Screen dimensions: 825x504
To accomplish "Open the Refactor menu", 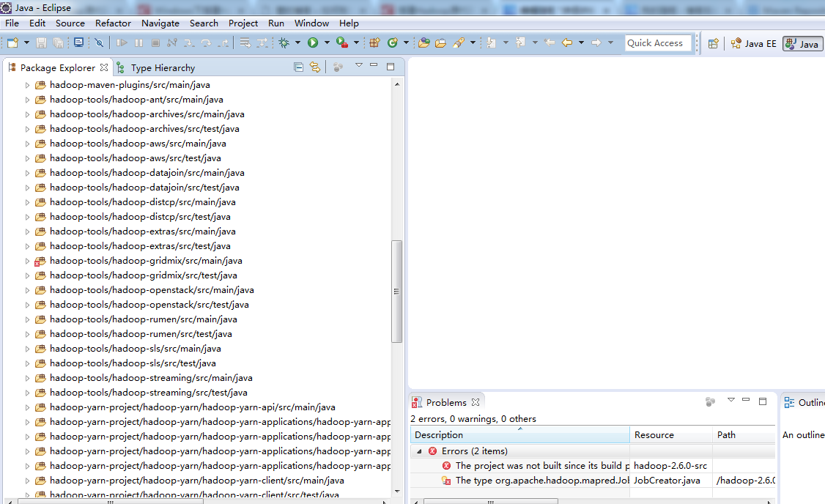I will click(113, 23).
